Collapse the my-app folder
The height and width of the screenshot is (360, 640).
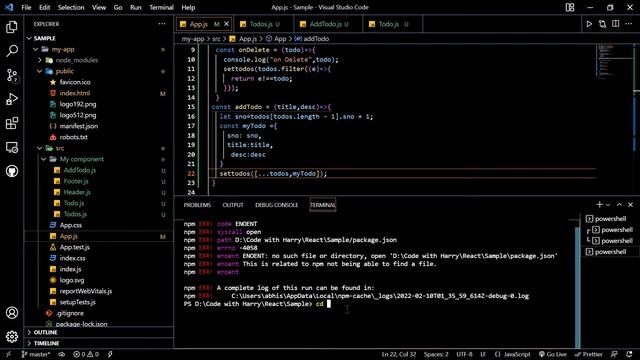(x=36, y=49)
